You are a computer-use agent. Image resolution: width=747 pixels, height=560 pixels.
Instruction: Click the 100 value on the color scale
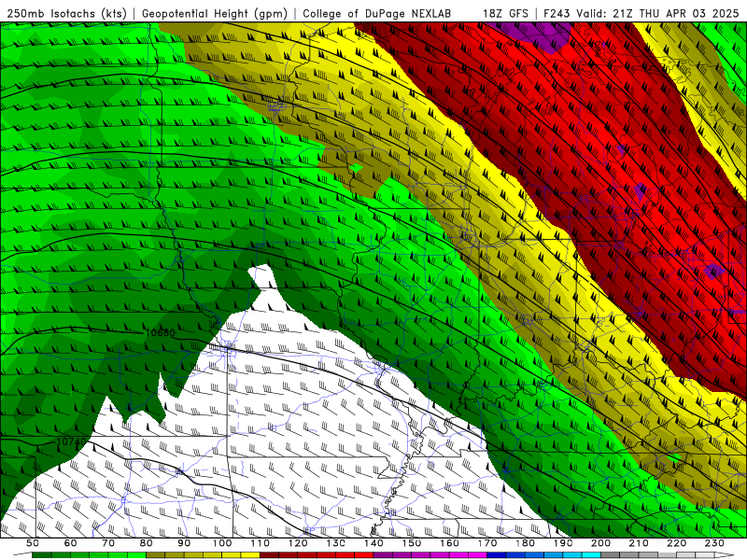coord(222,543)
